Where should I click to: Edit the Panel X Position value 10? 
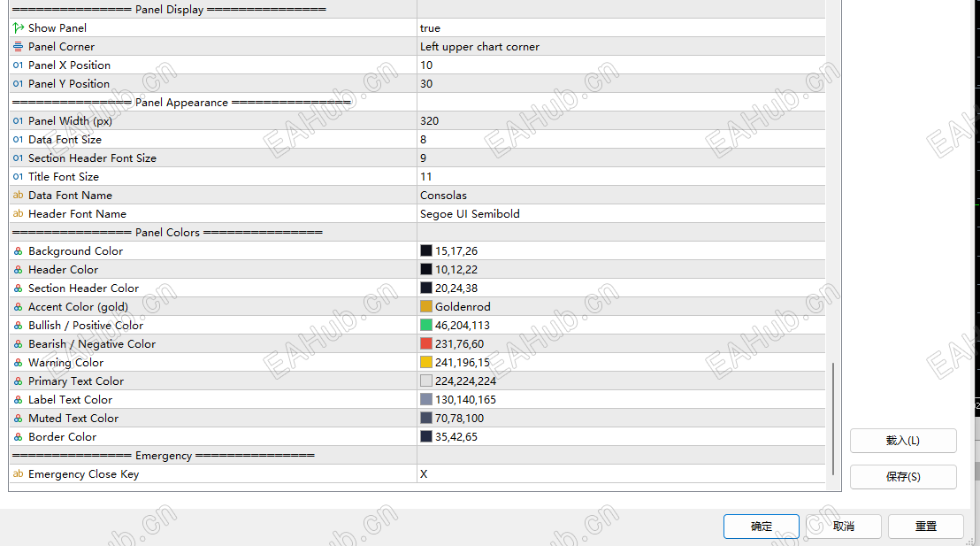click(x=621, y=65)
